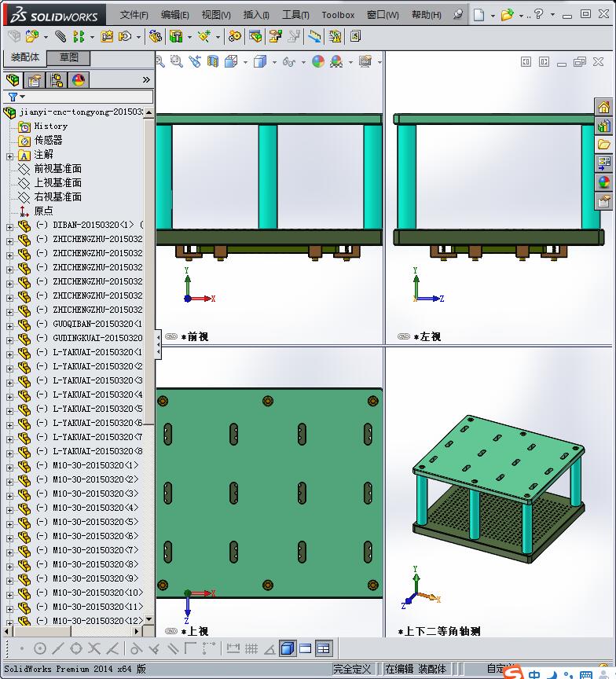This screenshot has width=616, height=679.
Task: Open the ConfigurationManager tab icon
Action: click(57, 80)
